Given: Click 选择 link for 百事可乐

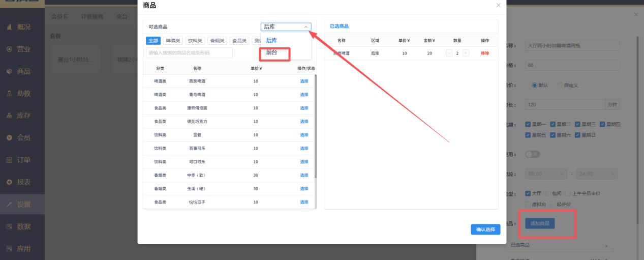Looking at the screenshot, I should [304, 149].
